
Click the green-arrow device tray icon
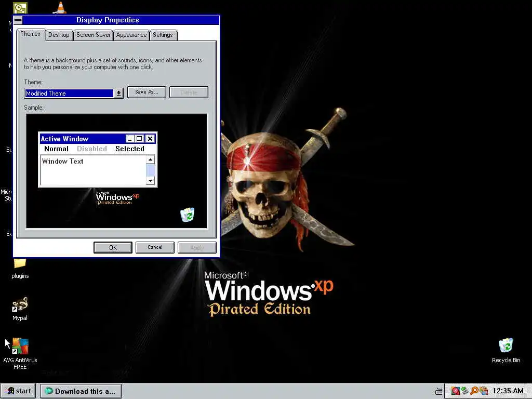coord(465,391)
